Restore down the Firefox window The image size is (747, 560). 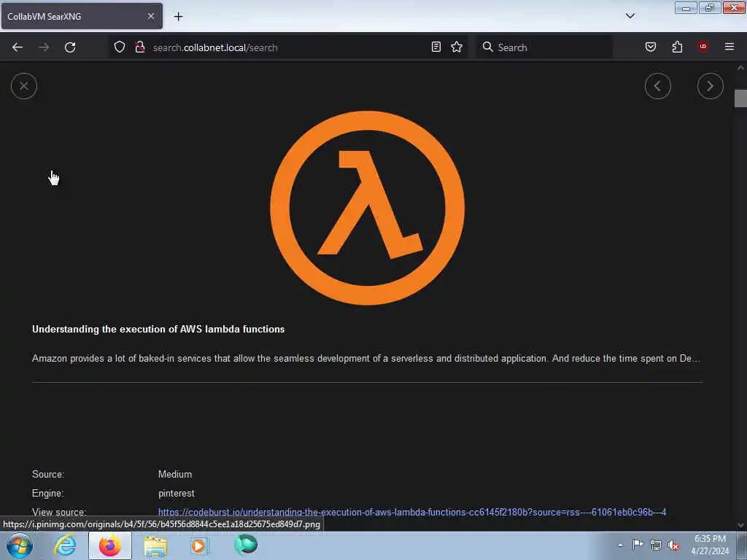(x=709, y=7)
